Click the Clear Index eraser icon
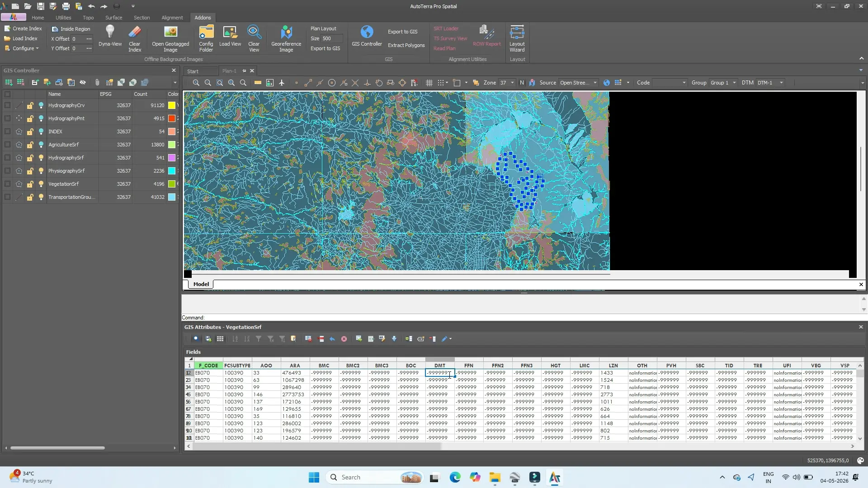The height and width of the screenshot is (488, 868). click(x=135, y=32)
